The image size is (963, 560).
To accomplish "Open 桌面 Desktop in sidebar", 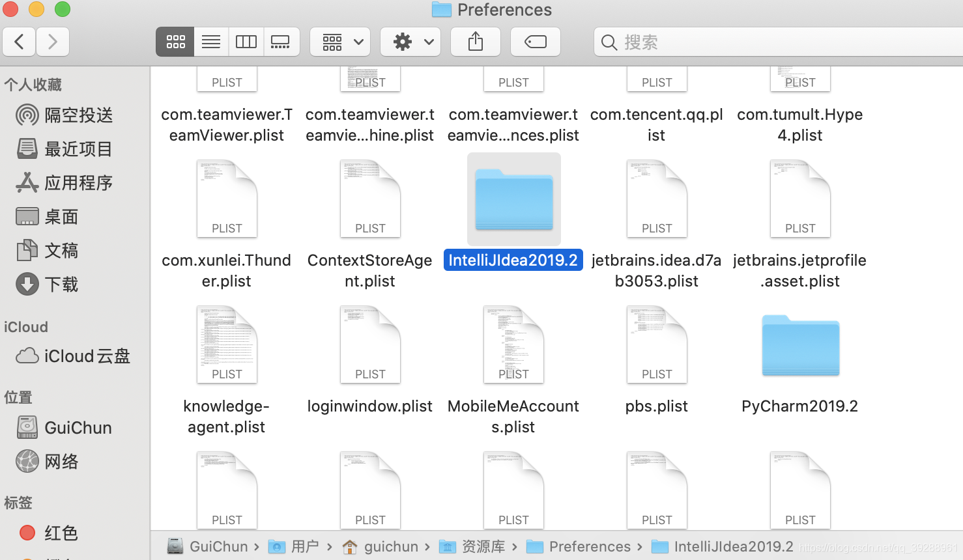I will 47,217.
